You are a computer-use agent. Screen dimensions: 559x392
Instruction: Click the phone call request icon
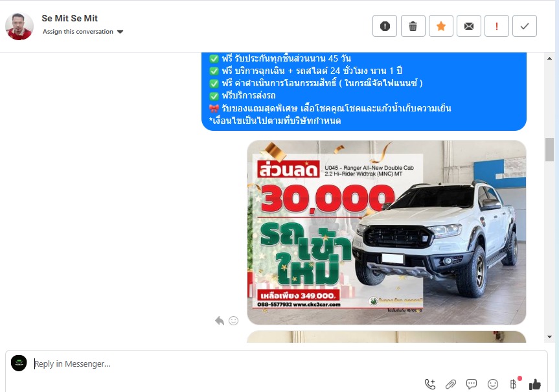point(430,384)
